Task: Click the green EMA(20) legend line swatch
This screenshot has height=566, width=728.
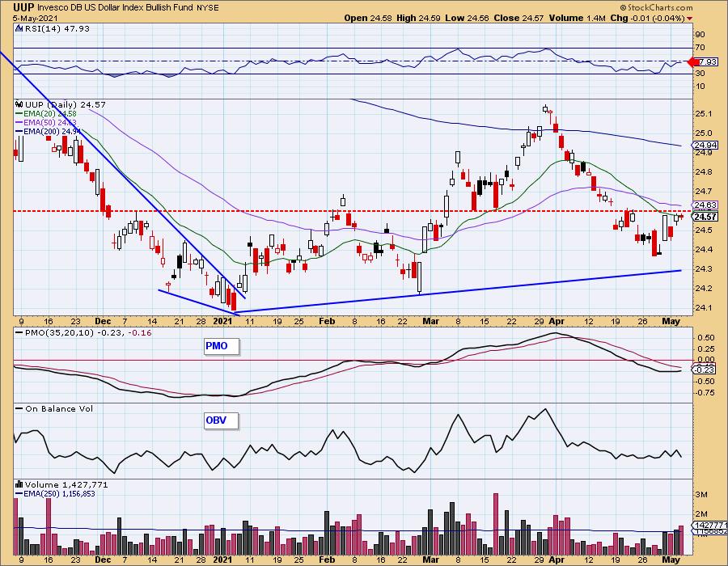Action: point(19,114)
